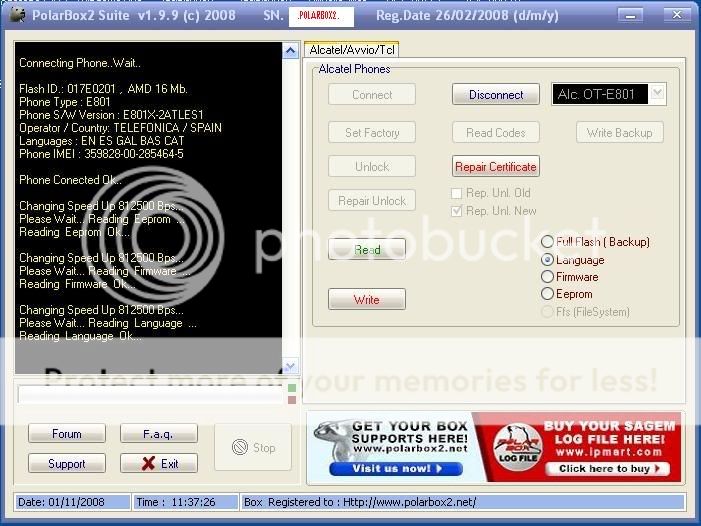
Task: Open the Support button
Action: [x=67, y=463]
